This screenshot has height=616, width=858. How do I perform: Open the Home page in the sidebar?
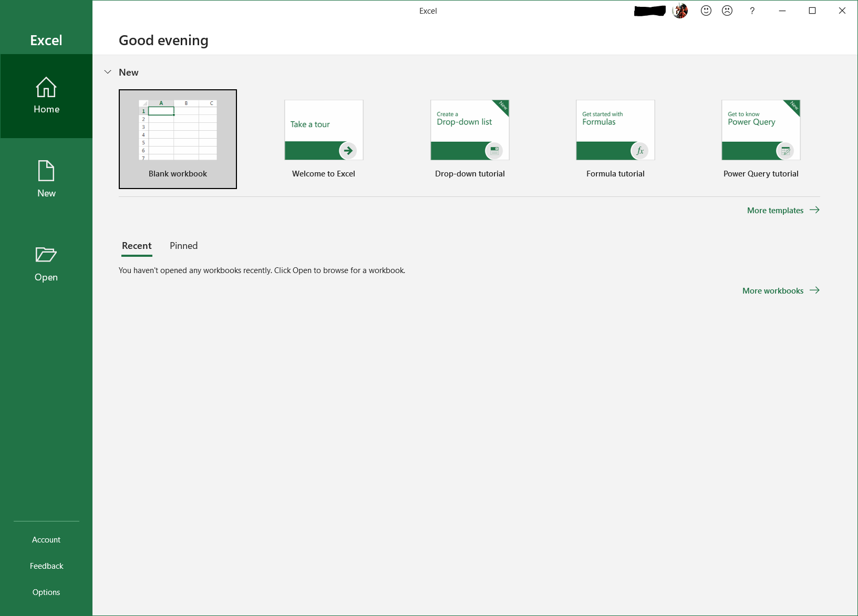[46, 96]
